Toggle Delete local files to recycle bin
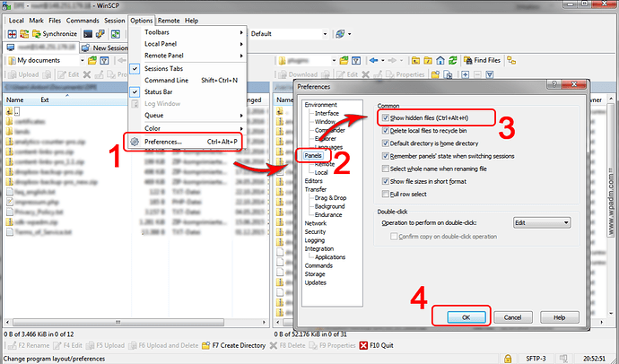 click(386, 129)
